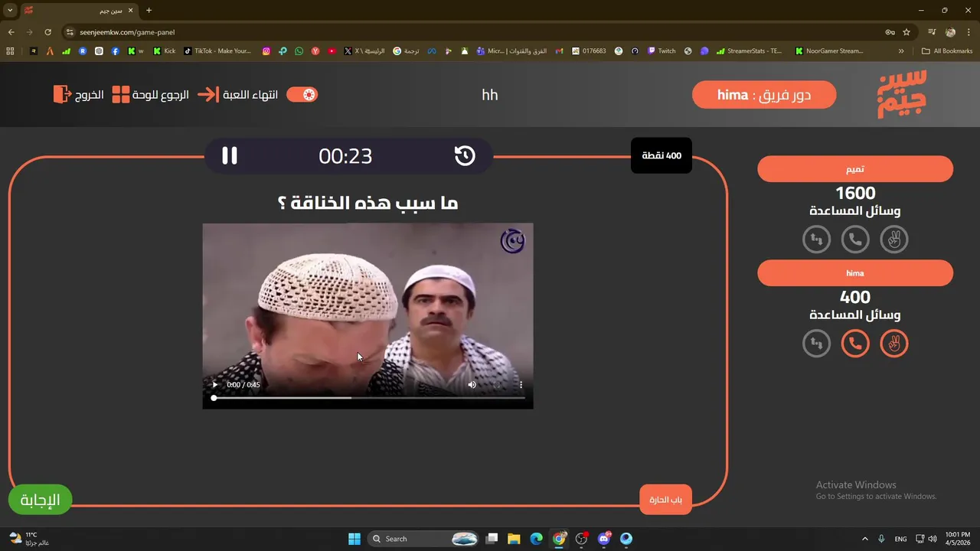
Task: Mute the video volume
Action: click(472, 385)
